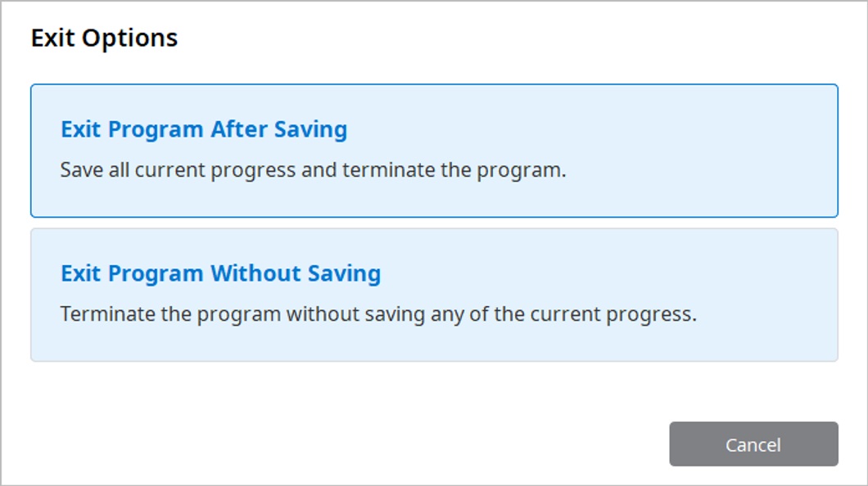Terminate the program discarding current progress

click(434, 295)
